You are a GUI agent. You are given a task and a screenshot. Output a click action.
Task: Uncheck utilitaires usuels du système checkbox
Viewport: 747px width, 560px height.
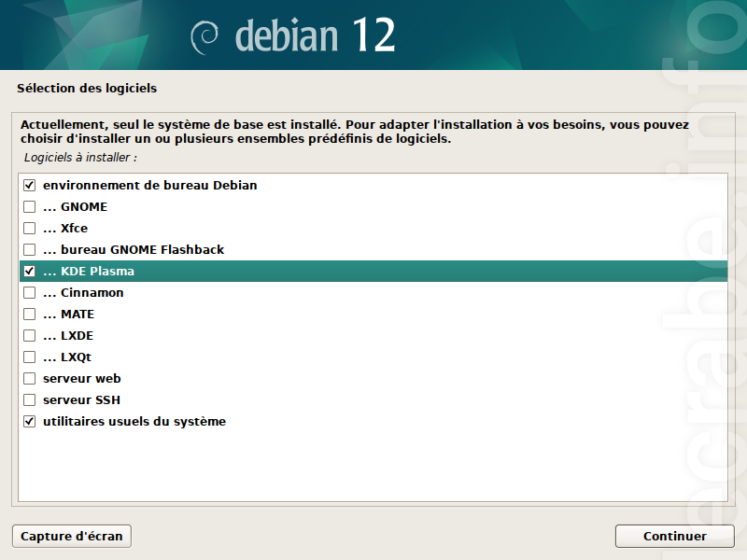click(x=30, y=422)
